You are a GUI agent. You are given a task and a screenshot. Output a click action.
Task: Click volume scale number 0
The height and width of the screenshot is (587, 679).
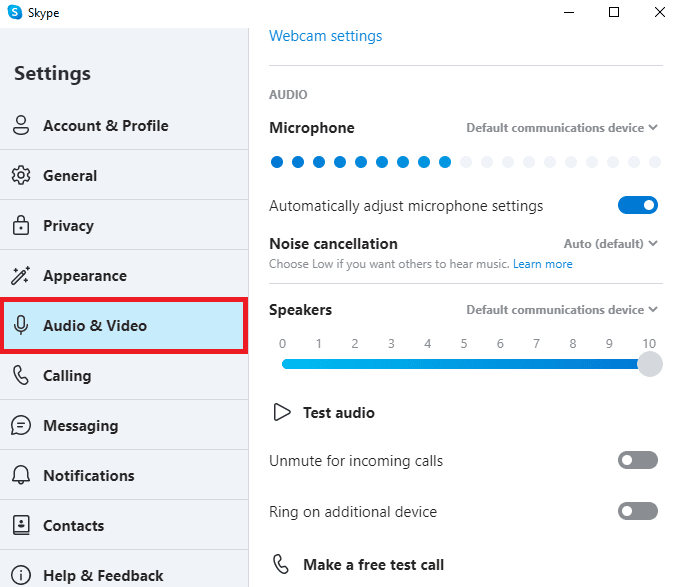282,343
